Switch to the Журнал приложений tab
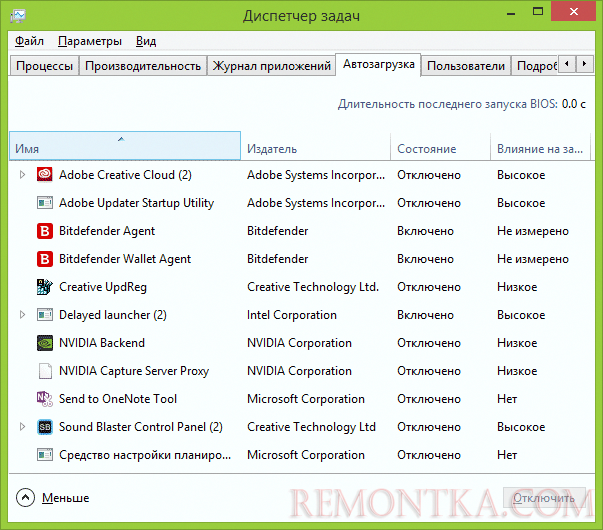Viewport: 603px width, 530px height. (272, 66)
